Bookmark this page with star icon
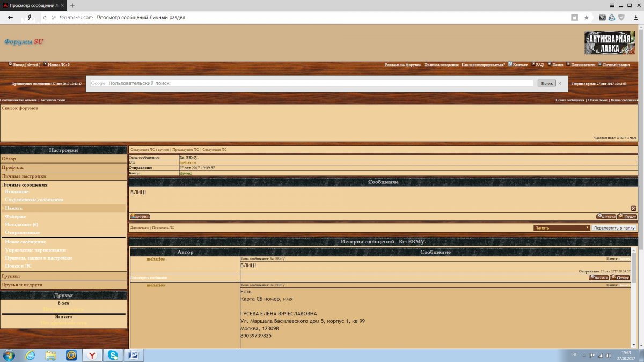 587,17
